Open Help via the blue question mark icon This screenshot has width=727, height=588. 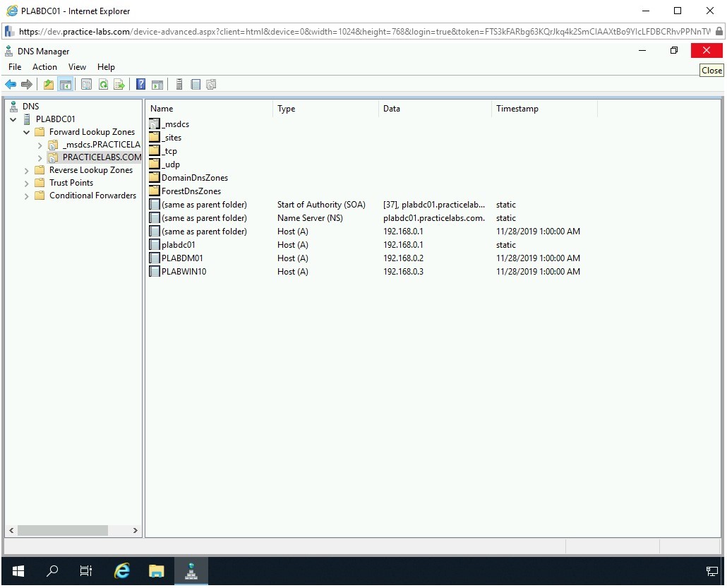[x=141, y=85]
